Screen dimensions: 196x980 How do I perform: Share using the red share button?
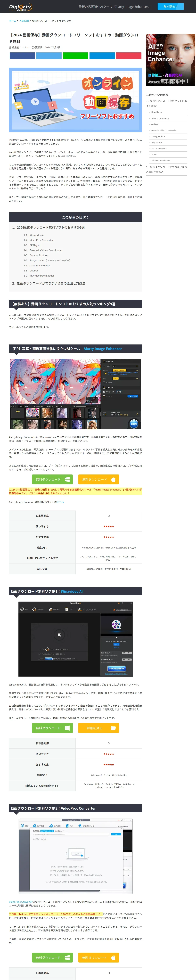pyautogui.click(x=129, y=56)
